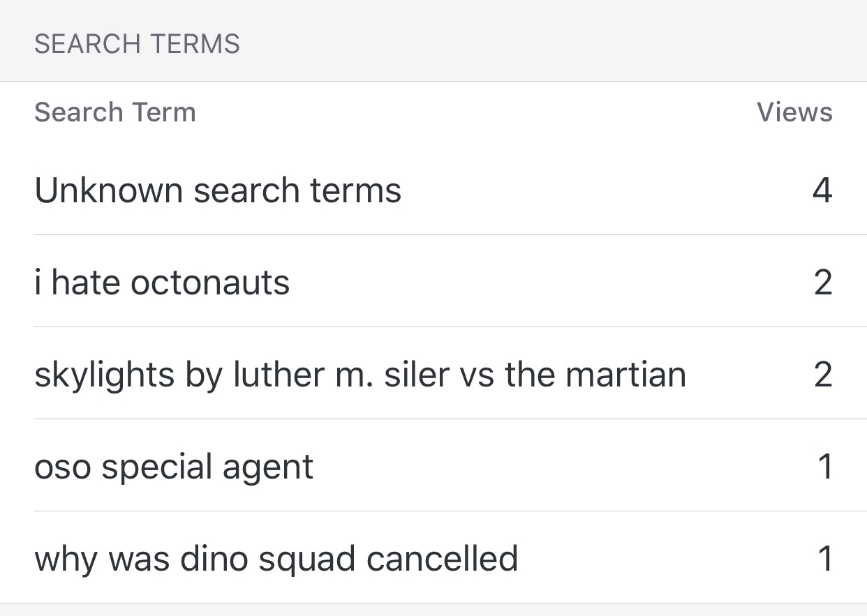Tap the 'oso special agent' search term
This screenshot has width=867, height=616.
tap(174, 467)
